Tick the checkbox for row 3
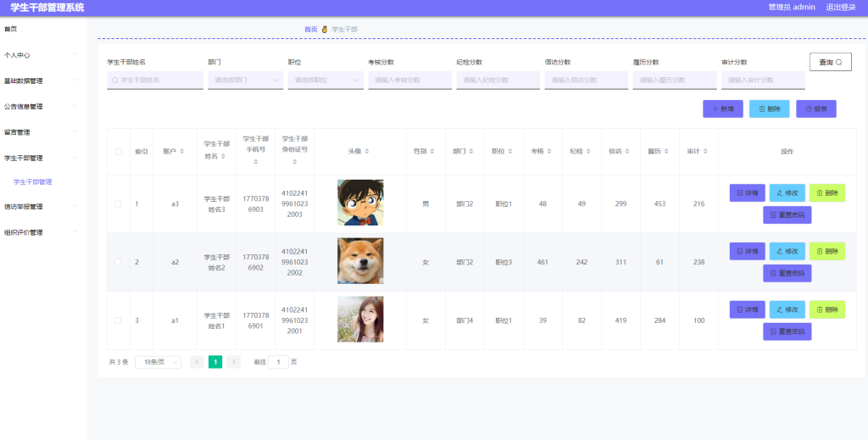The height and width of the screenshot is (440, 868). click(118, 320)
